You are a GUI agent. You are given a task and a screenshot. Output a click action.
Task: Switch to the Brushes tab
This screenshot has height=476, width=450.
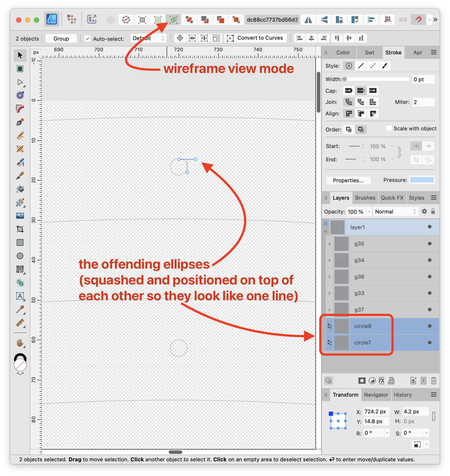click(x=365, y=198)
